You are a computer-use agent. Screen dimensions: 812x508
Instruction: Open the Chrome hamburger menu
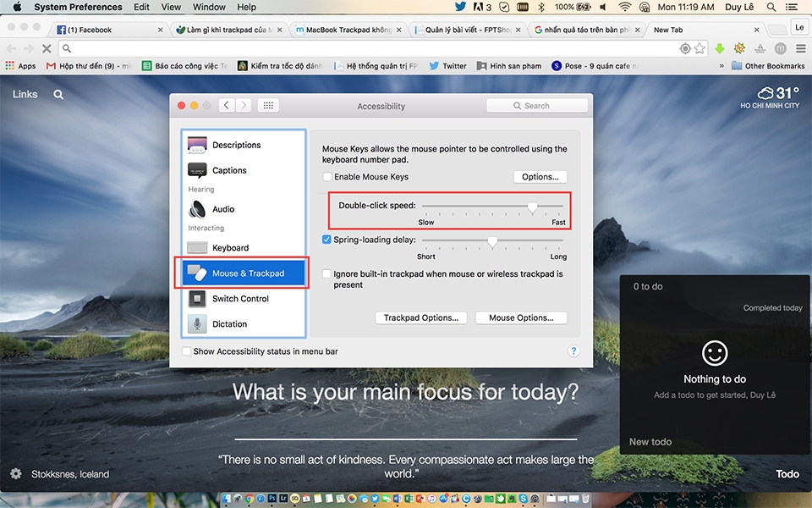(x=801, y=48)
